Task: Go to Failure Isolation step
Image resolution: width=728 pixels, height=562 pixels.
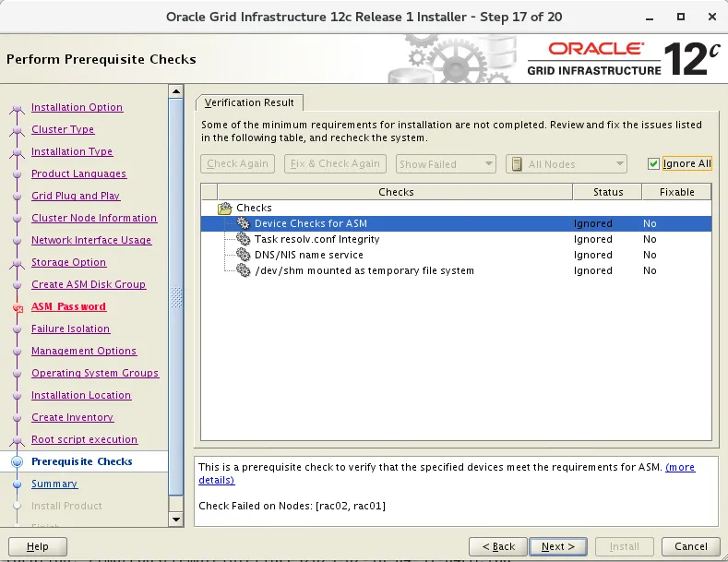Action: point(70,329)
